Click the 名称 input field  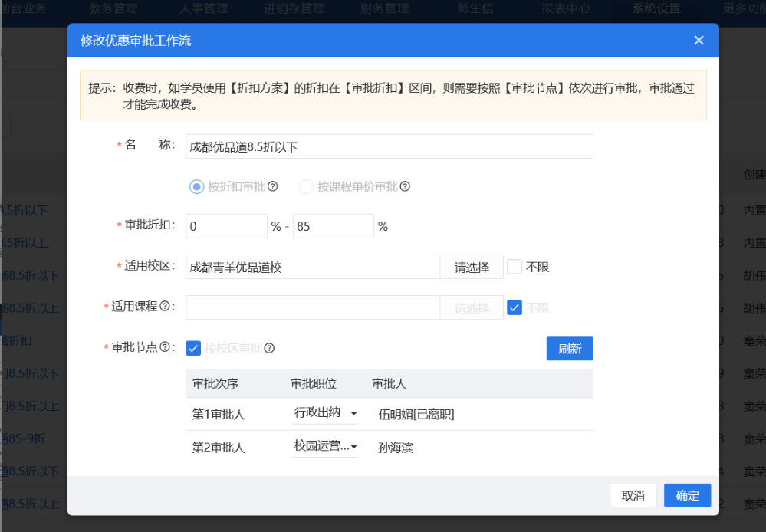click(x=390, y=146)
